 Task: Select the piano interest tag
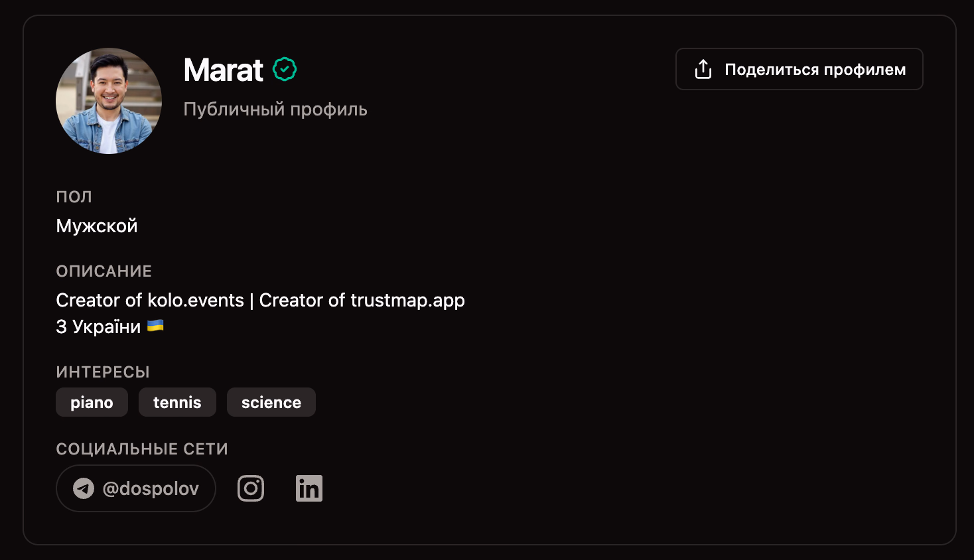pos(92,402)
